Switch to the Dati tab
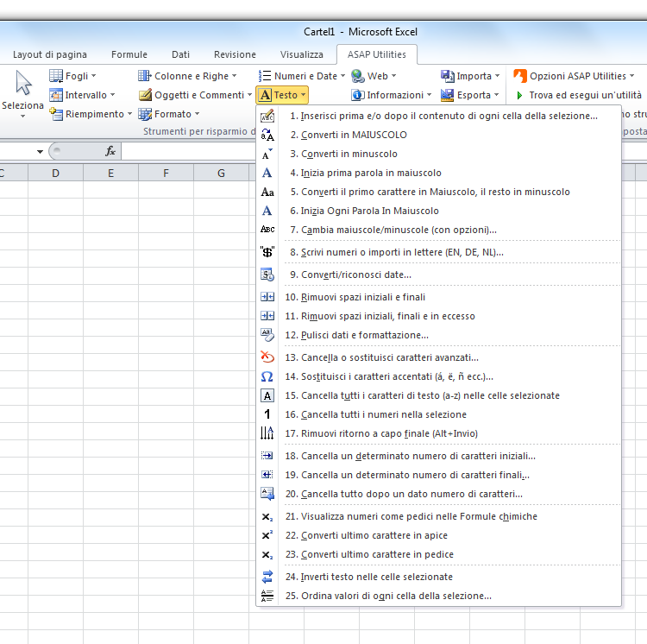647x644 pixels. [x=181, y=54]
